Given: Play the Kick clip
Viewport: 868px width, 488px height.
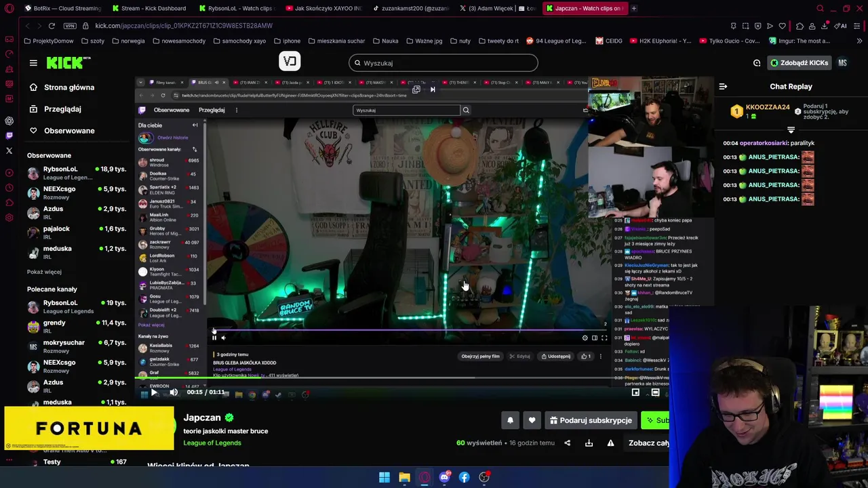Looking at the screenshot, I should [x=154, y=392].
